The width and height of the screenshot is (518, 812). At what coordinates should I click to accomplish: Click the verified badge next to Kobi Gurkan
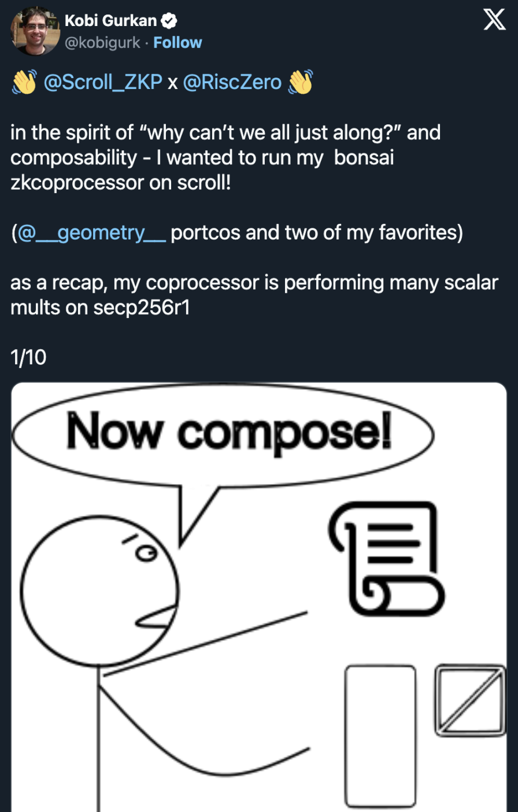[169, 21]
